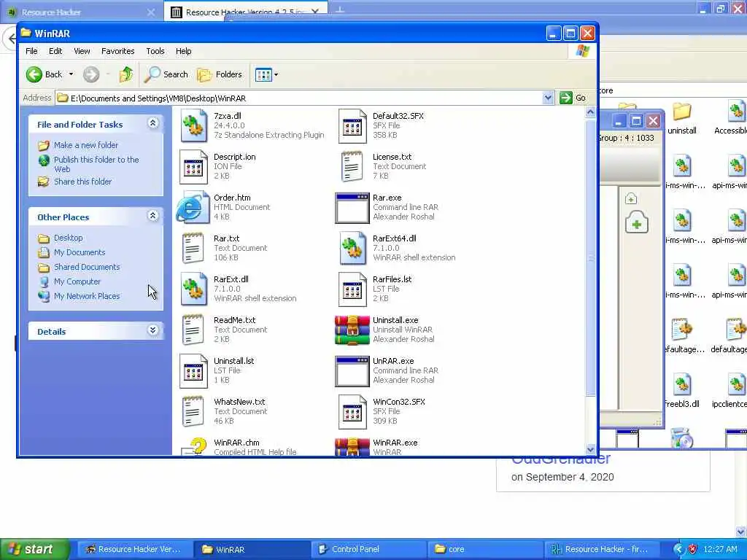Select the Default32.SFX file icon
Image resolution: width=747 pixels, height=560 pixels.
click(352, 125)
